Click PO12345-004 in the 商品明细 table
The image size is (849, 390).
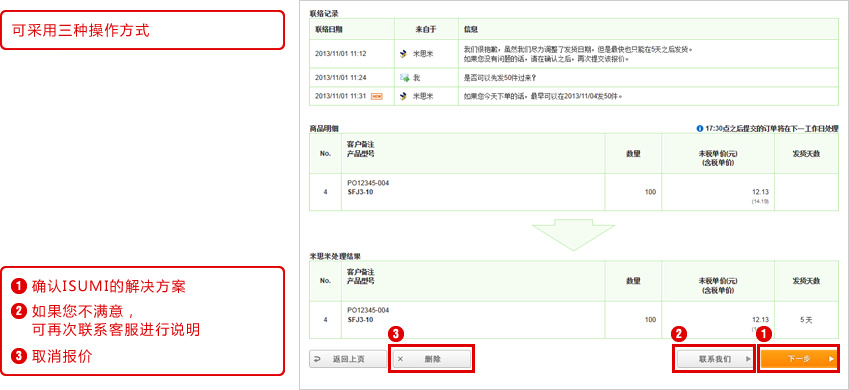(x=368, y=183)
